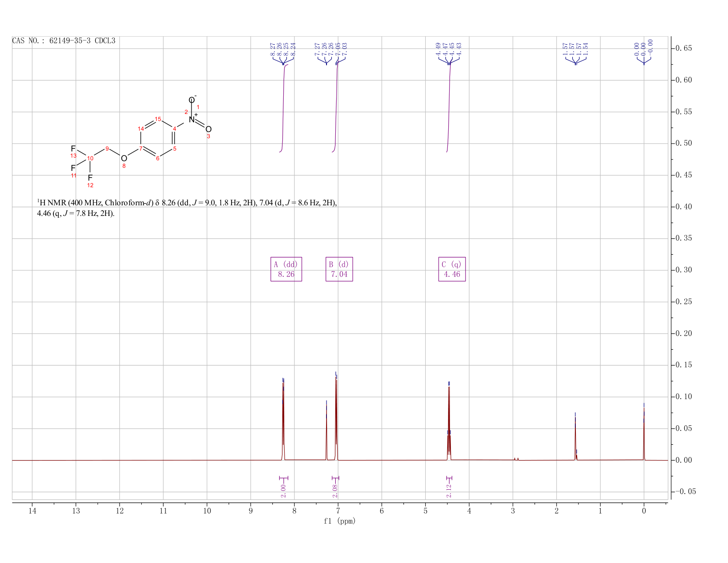The height and width of the screenshot is (563, 728).
Task: Click the integral value 2.00 label
Action: click(283, 491)
